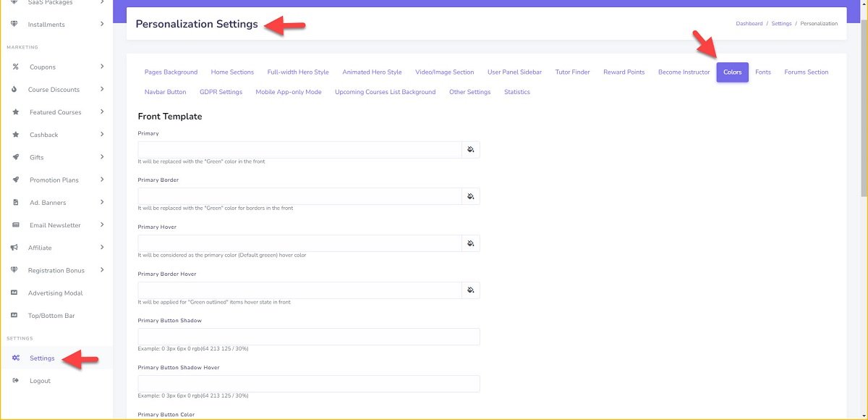
Task: Click the Coupons percent icon in sidebar
Action: (15, 67)
